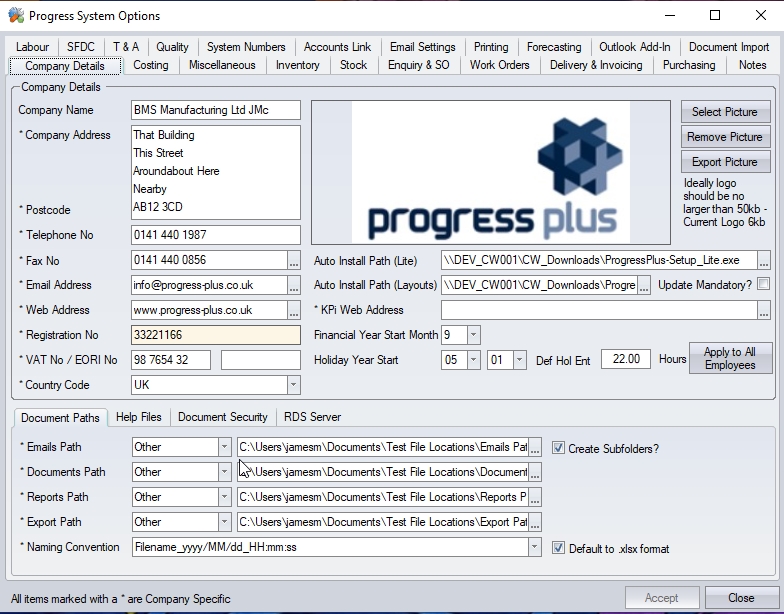The width and height of the screenshot is (784, 614).
Task: Open the Accounts Link tab
Action: [x=338, y=47]
